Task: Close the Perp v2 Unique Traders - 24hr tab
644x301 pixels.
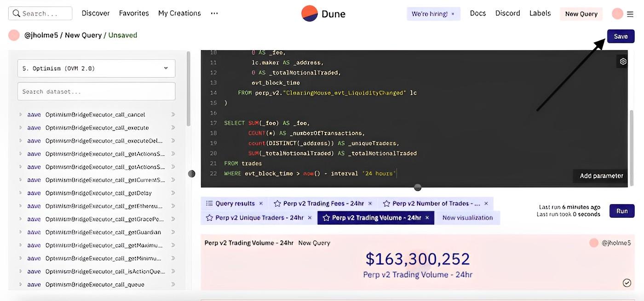Action: click(x=310, y=217)
